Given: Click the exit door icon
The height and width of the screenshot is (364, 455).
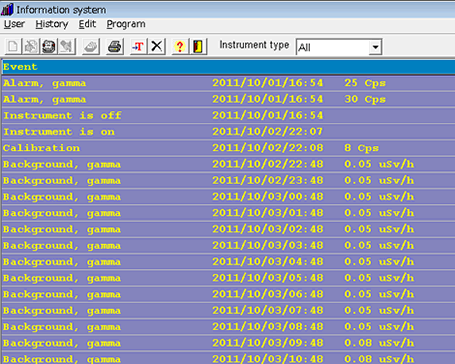Looking at the screenshot, I should tap(198, 46).
